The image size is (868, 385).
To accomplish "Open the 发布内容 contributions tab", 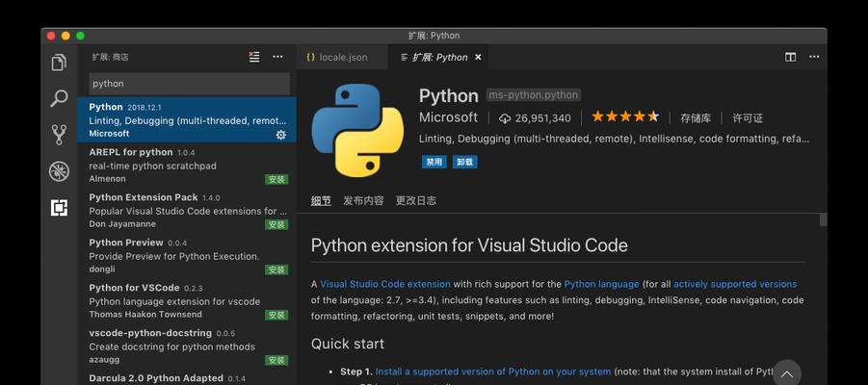I will [x=363, y=201].
